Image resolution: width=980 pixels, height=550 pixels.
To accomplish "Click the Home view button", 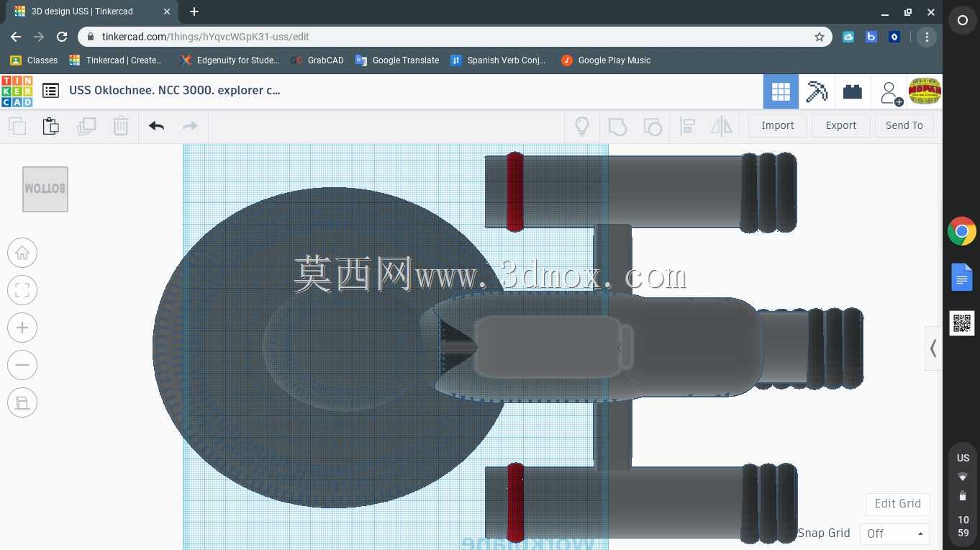I will click(x=22, y=253).
